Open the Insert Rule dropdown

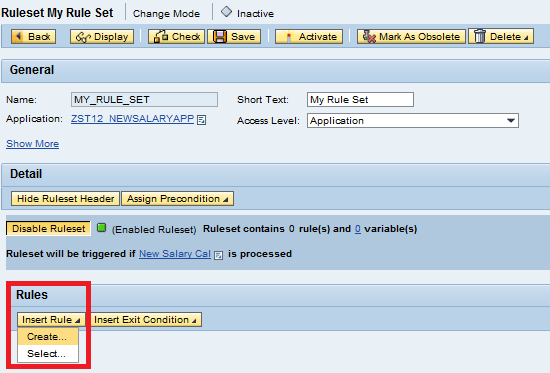(51, 320)
